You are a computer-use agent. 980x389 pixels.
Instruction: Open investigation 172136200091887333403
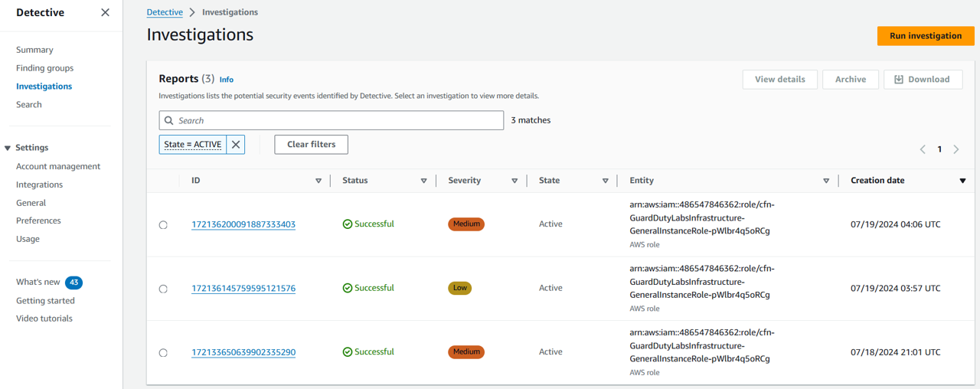243,224
